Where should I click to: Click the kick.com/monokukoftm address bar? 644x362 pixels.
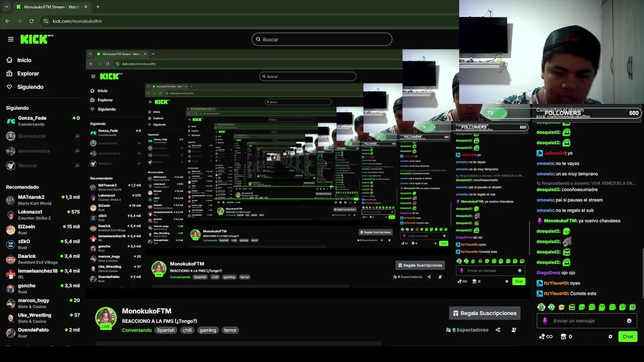tap(249, 21)
